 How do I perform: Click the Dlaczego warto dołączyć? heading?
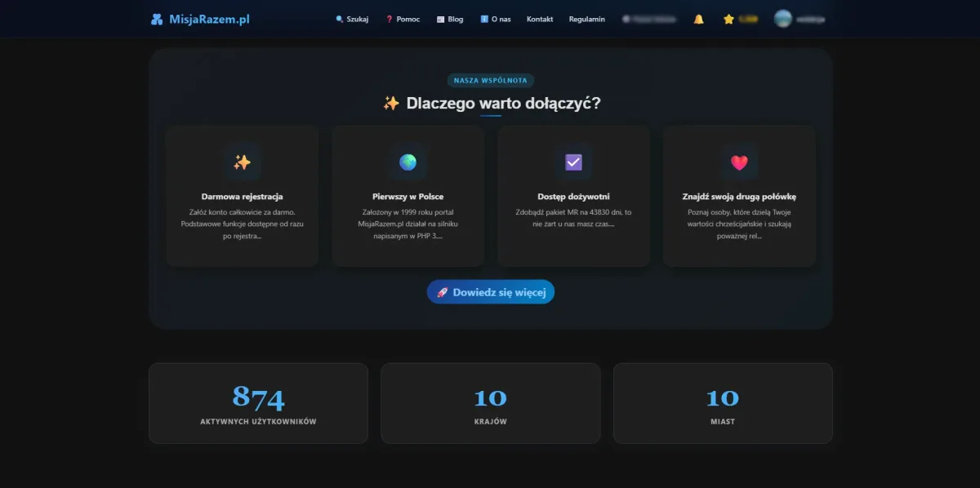pyautogui.click(x=504, y=104)
